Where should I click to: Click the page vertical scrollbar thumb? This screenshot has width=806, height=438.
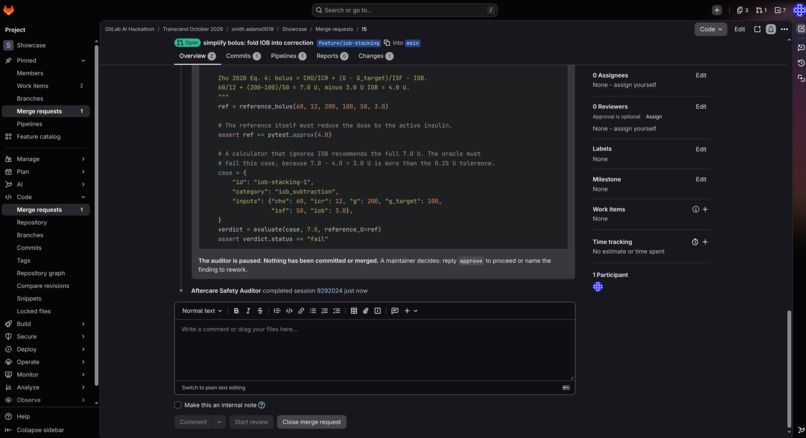click(x=789, y=367)
